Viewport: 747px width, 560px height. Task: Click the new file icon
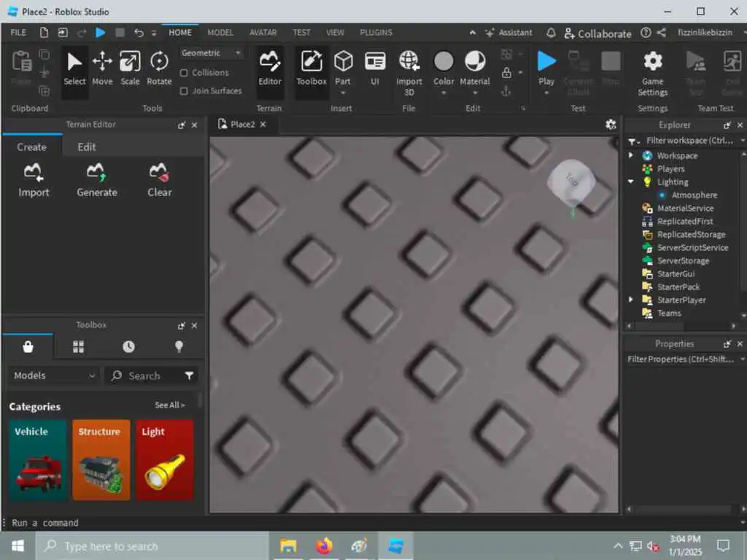pyautogui.click(x=44, y=33)
